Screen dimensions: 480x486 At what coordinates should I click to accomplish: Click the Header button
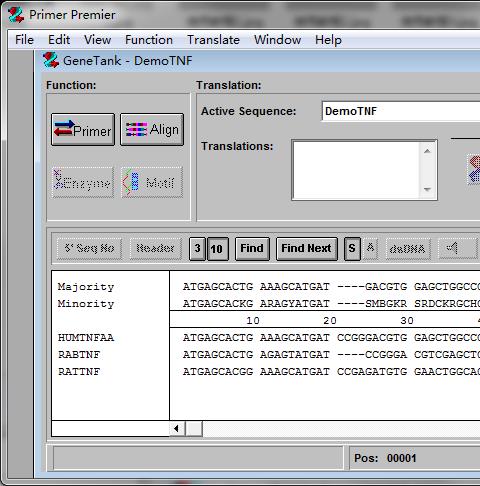click(155, 249)
